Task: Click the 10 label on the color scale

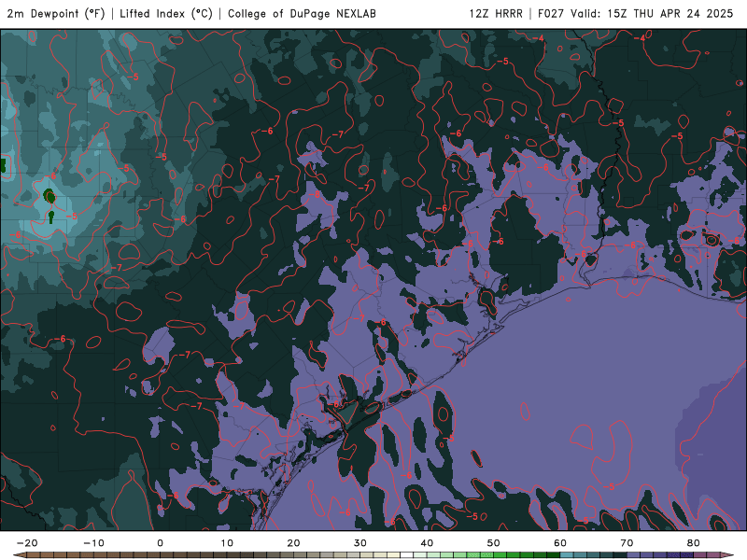Action: coord(227,543)
